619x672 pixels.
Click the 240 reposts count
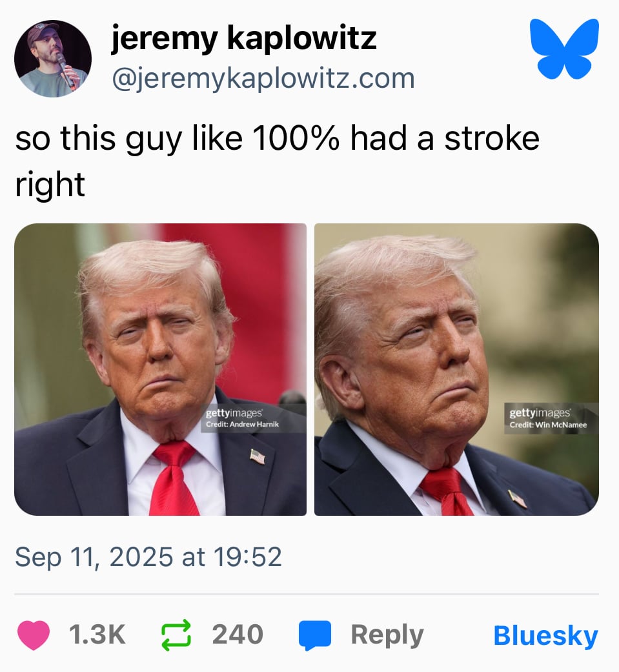coord(238,635)
